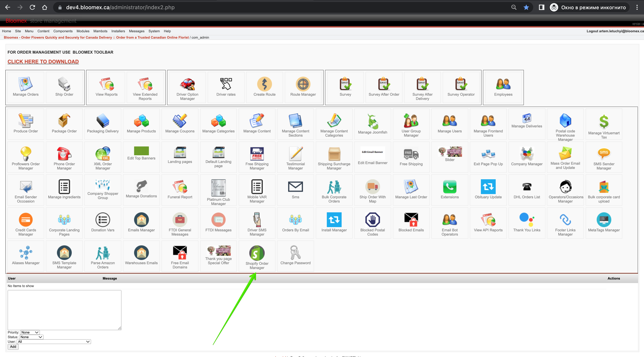The width and height of the screenshot is (644, 357).
Task: Go to browser home page button
Action: (44, 7)
